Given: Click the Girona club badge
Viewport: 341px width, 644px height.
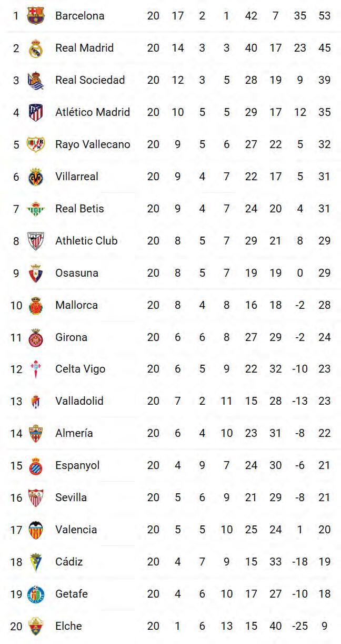Looking at the screenshot, I should click(x=36, y=337).
